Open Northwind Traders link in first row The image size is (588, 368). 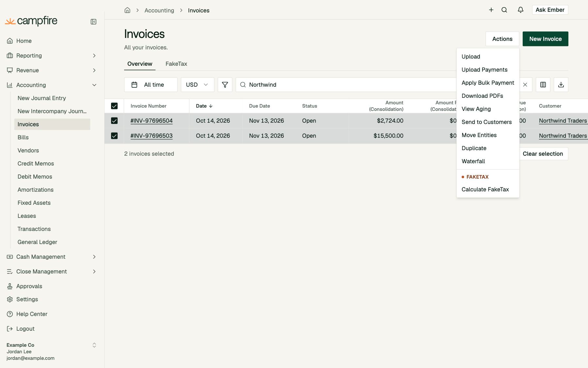563,121
